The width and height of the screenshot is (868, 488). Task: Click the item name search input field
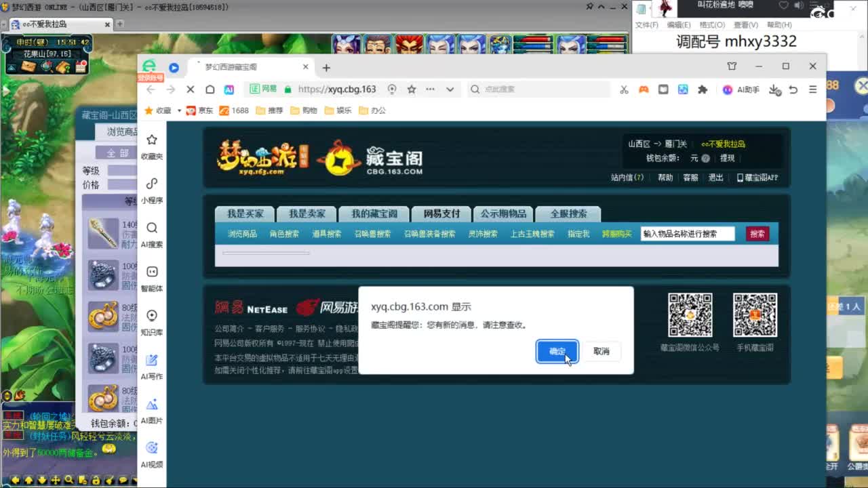click(688, 234)
